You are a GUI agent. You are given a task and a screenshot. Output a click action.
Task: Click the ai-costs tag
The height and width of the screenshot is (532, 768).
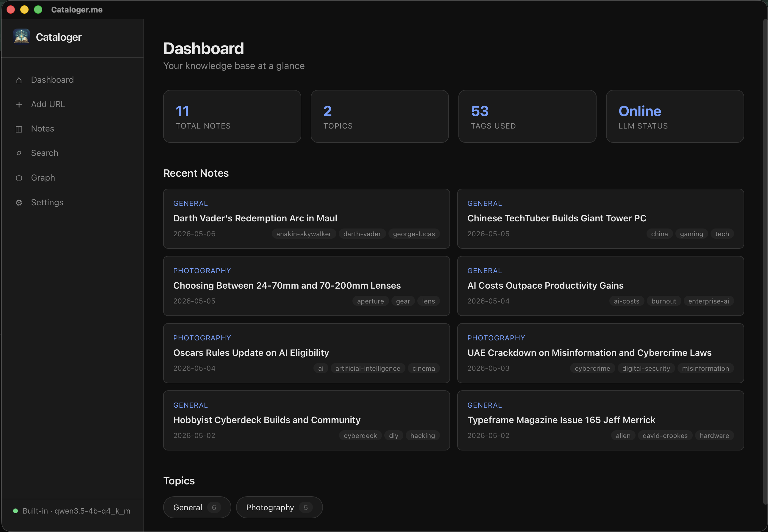click(627, 301)
